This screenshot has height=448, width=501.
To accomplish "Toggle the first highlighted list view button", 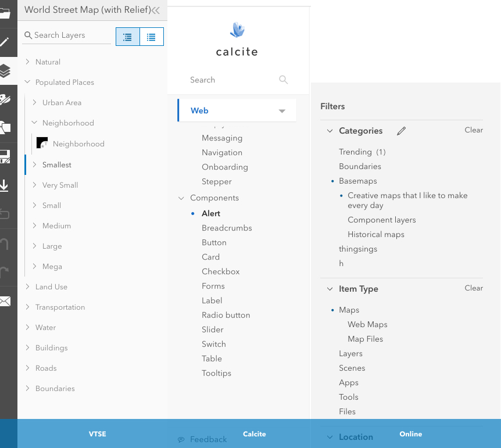I will pyautogui.click(x=128, y=37).
